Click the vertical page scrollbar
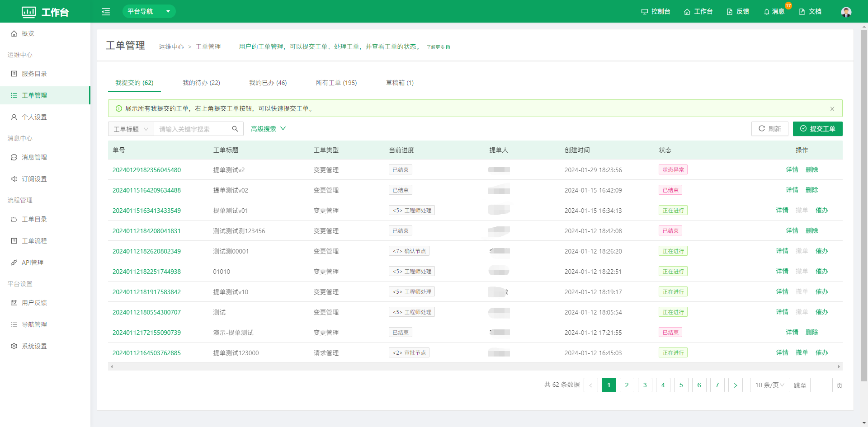Image resolution: width=868 pixels, height=427 pixels. [864, 206]
